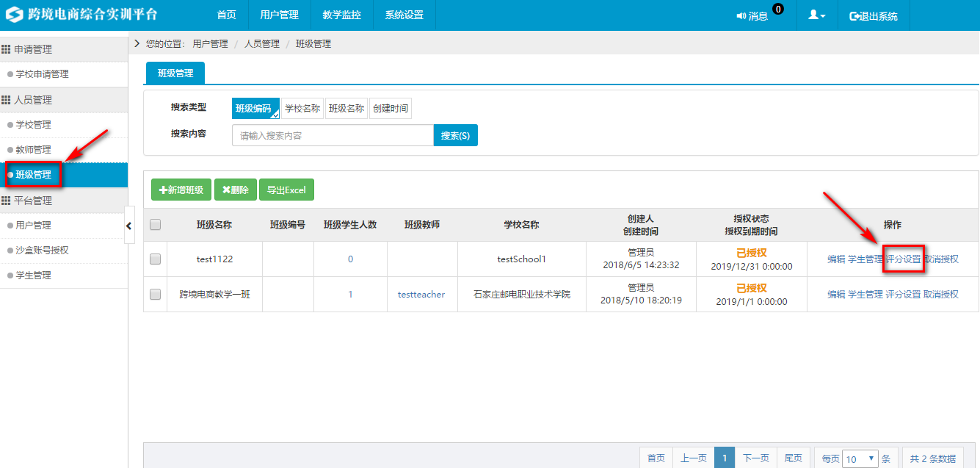The image size is (980, 468).
Task: Check the box for test1122 row
Action: pos(155,259)
